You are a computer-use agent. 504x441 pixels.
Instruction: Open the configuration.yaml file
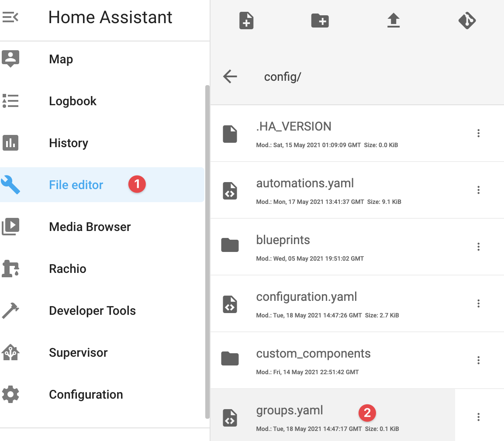(x=333, y=303)
